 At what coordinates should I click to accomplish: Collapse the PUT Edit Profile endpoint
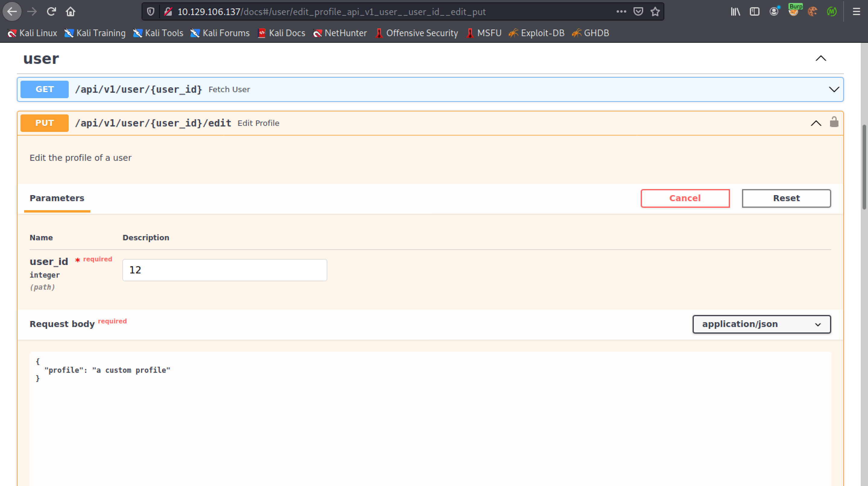point(816,123)
